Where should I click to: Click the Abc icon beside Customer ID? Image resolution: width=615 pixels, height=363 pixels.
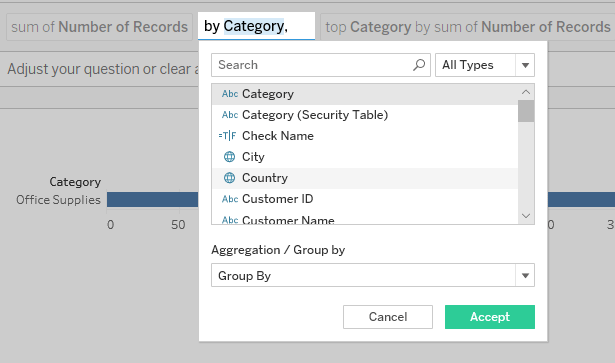pos(230,199)
